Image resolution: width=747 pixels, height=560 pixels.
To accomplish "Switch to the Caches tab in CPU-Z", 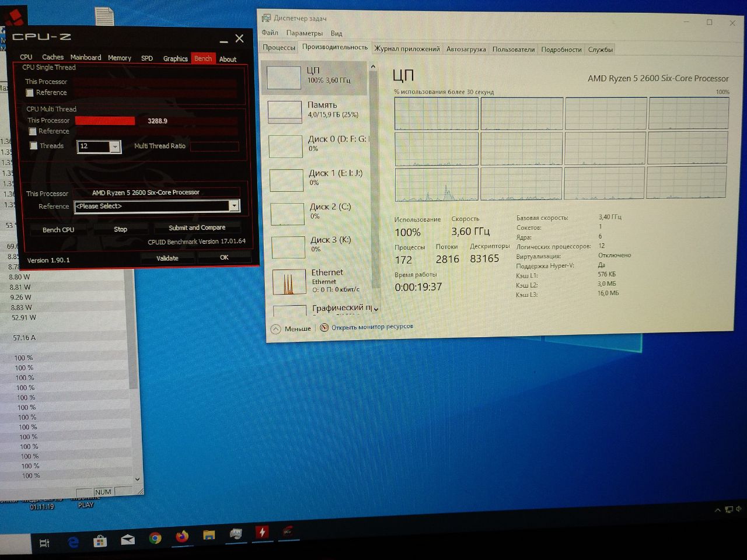I will pos(53,57).
